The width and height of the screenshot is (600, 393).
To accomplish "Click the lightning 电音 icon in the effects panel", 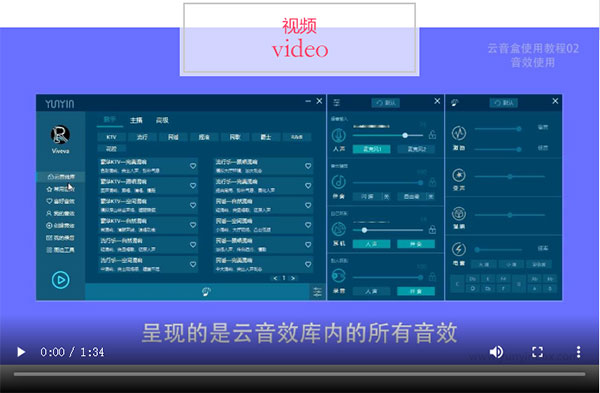I will [x=458, y=249].
